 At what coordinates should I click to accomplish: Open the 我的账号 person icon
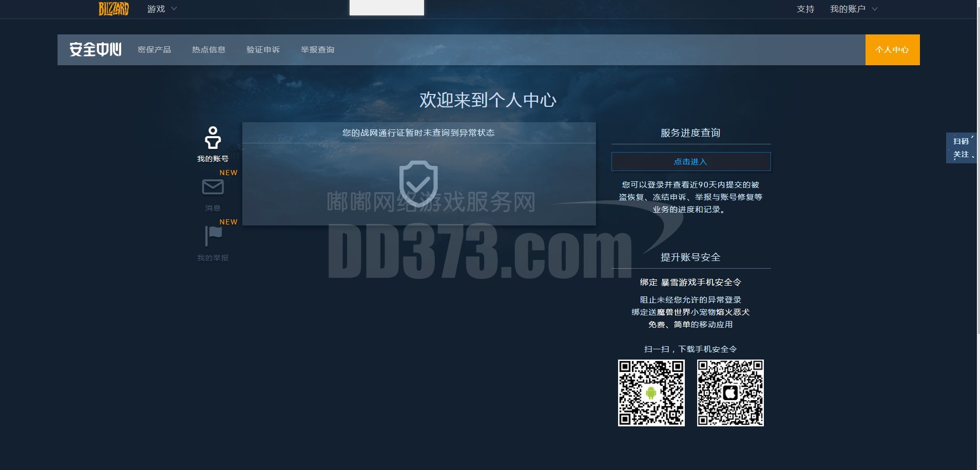click(x=213, y=138)
